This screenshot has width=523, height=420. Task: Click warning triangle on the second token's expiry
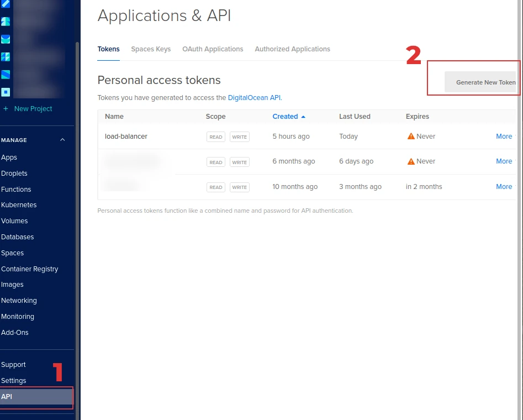(411, 161)
